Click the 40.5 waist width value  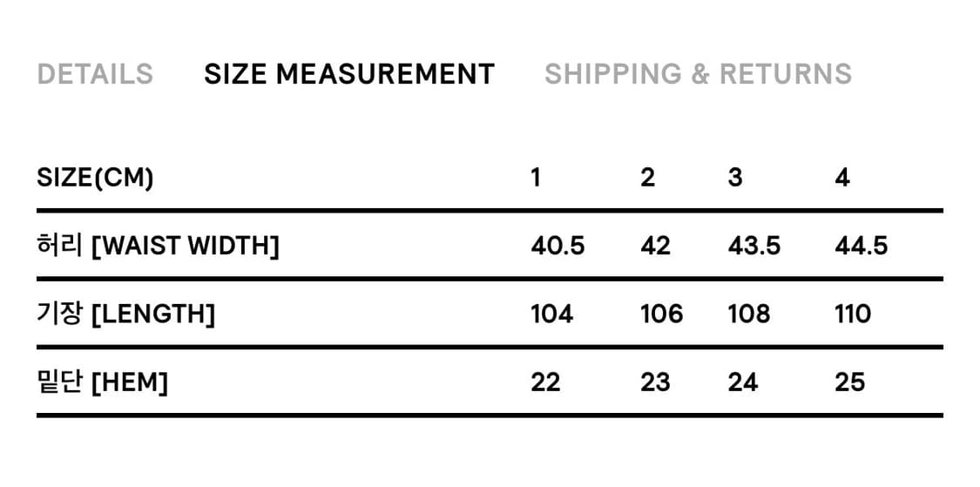(x=558, y=247)
